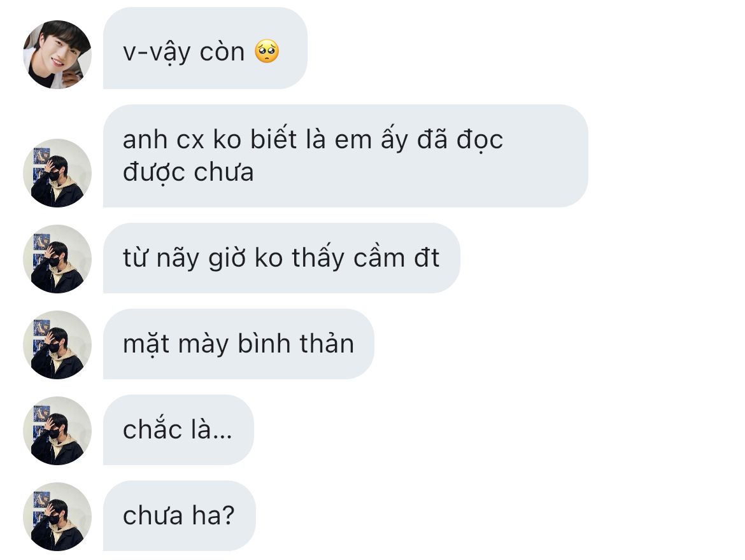Screen dimensions: 745x560
Task: Select the 'chưa ha?' message bubble
Action: click(x=179, y=516)
